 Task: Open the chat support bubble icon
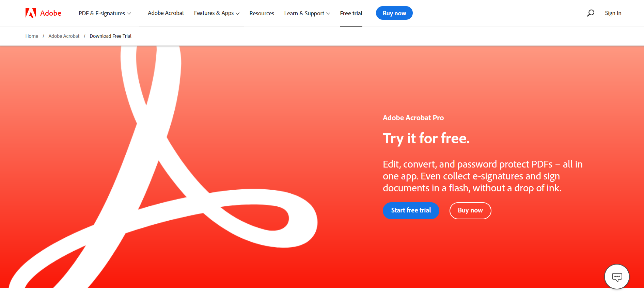tap(617, 277)
